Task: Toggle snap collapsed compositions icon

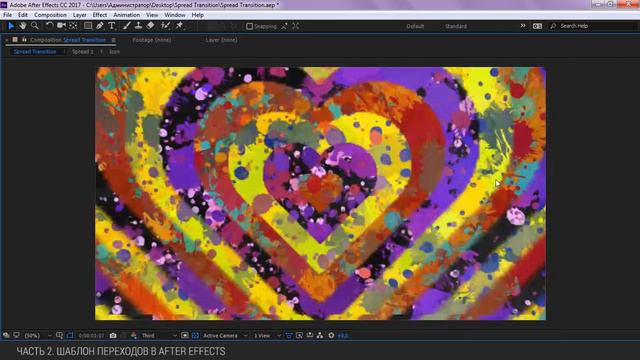Action: 296,27
